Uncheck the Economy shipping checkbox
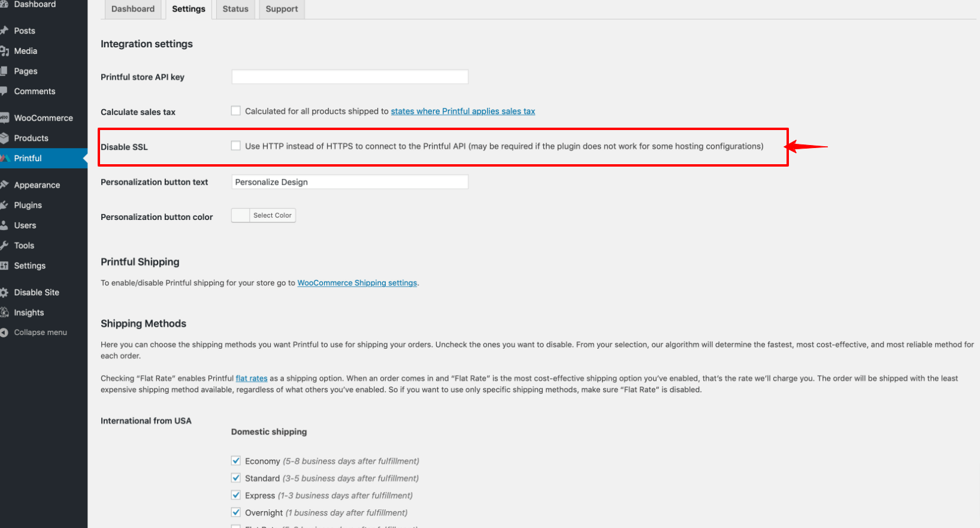Screen dimensions: 980x528 click(236, 461)
